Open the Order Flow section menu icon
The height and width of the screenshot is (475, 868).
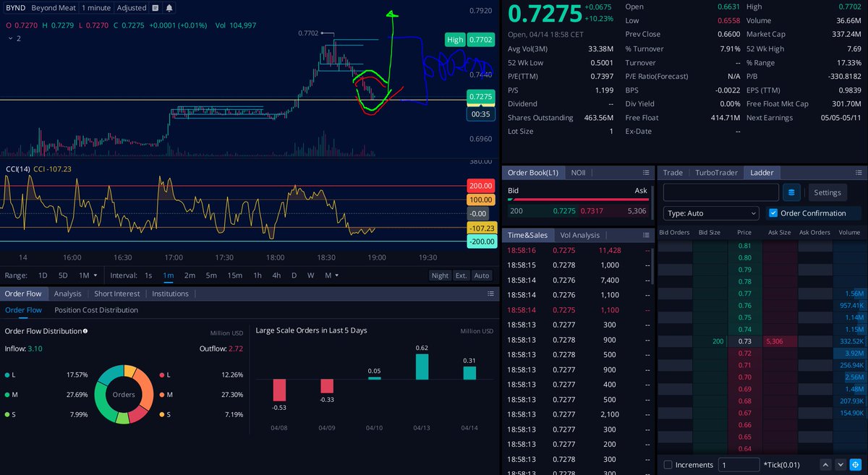tap(490, 294)
